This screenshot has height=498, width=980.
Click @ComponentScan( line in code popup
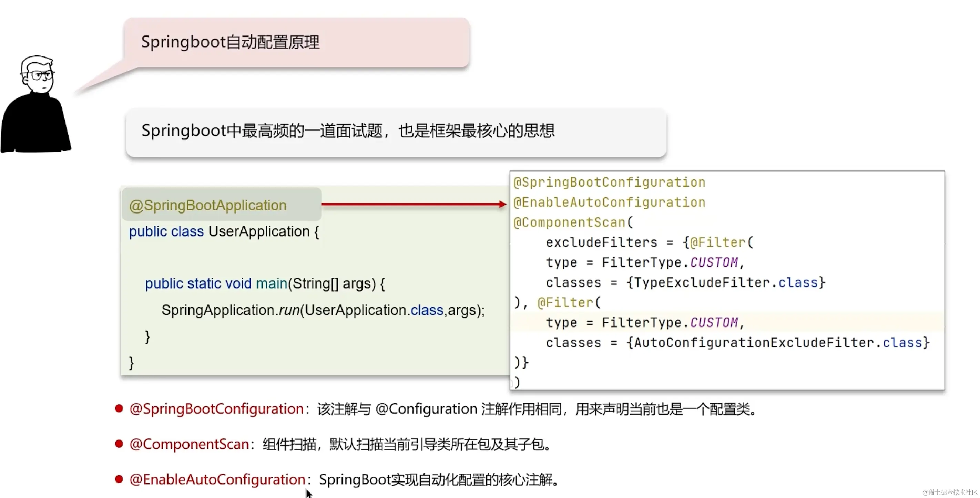click(x=573, y=222)
